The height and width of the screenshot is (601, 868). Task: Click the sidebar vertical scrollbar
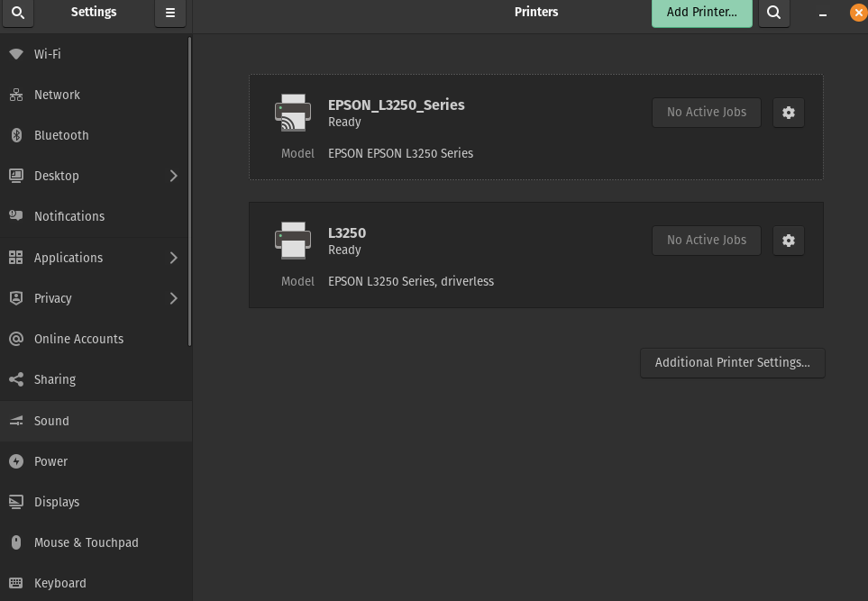[190, 192]
